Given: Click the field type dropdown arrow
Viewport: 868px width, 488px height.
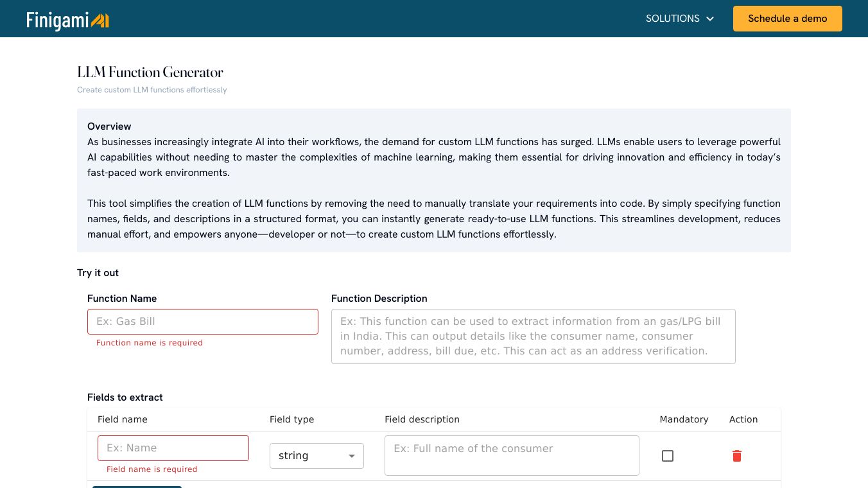Looking at the screenshot, I should click(352, 456).
